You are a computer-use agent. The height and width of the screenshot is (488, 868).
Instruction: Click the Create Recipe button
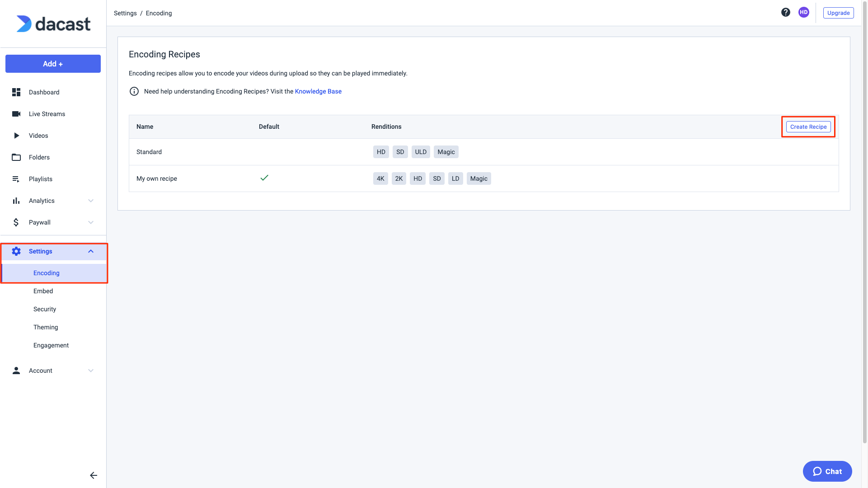pos(808,127)
